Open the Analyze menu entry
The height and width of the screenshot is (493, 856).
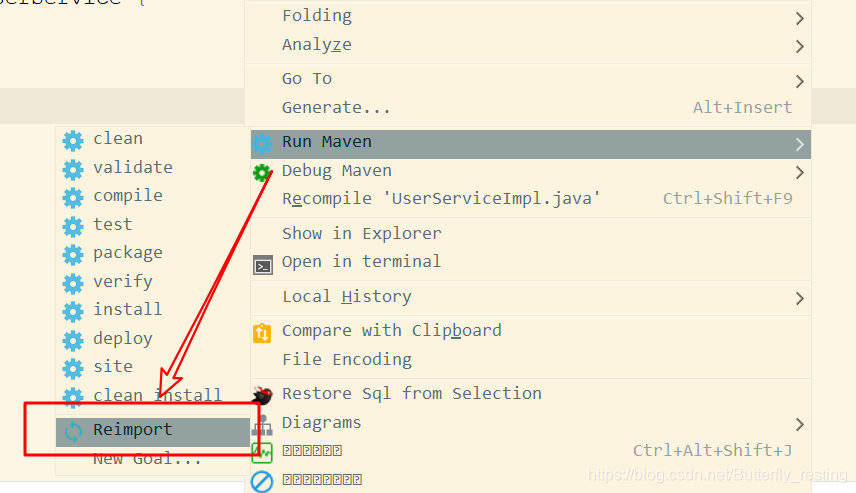tap(528, 45)
